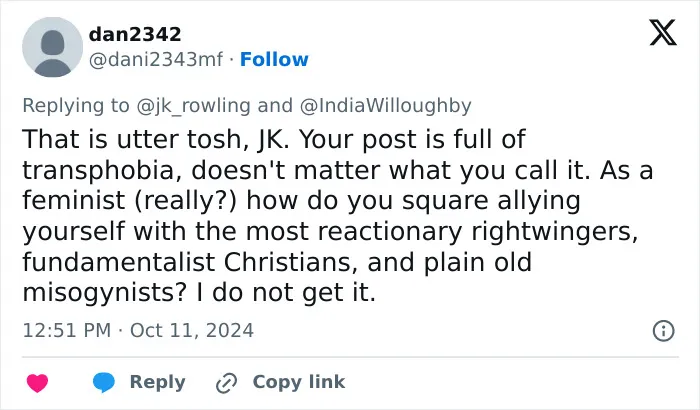Click the Oct 11, 2024 date
This screenshot has height=410, width=700.
(x=192, y=331)
